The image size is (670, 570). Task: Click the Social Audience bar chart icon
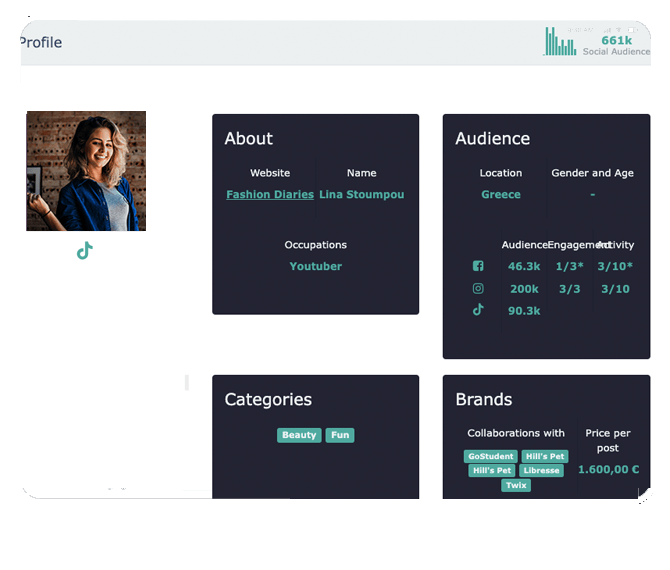coord(560,42)
